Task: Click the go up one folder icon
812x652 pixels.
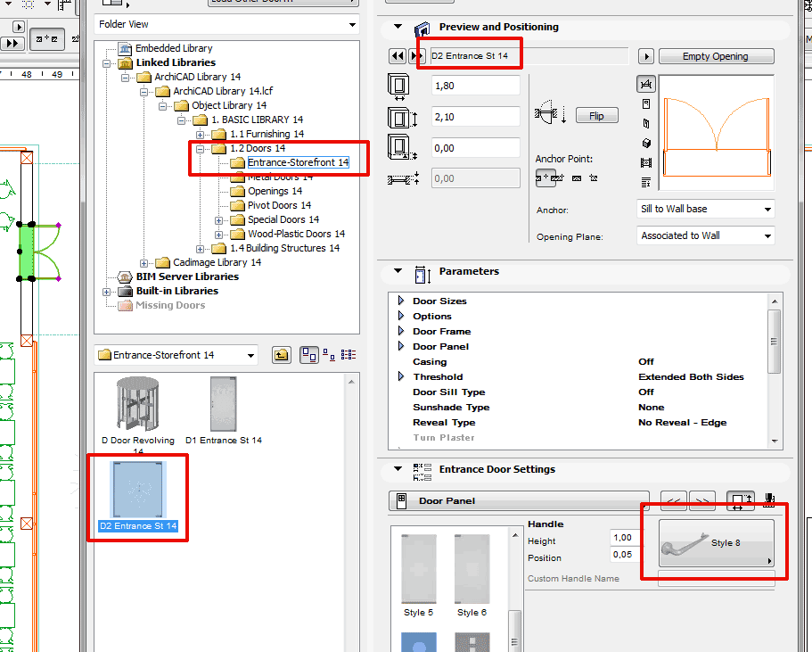Action: point(281,355)
